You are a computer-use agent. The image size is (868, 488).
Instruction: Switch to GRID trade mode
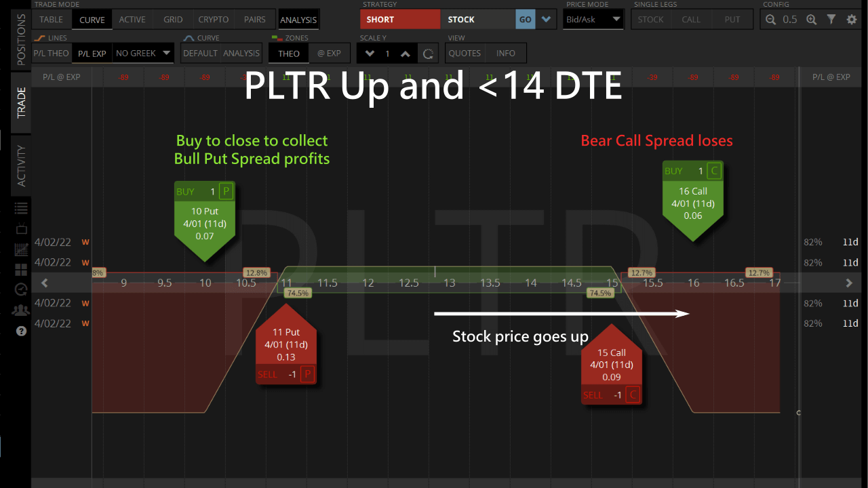(x=173, y=20)
